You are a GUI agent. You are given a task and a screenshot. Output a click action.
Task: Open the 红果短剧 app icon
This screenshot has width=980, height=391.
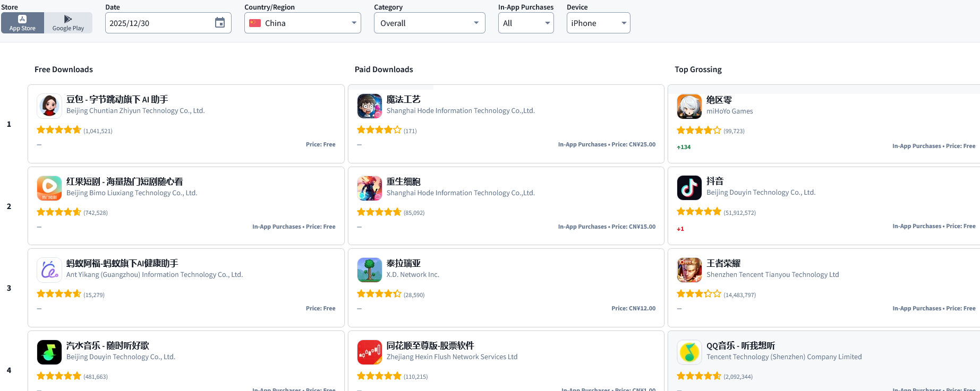click(49, 188)
